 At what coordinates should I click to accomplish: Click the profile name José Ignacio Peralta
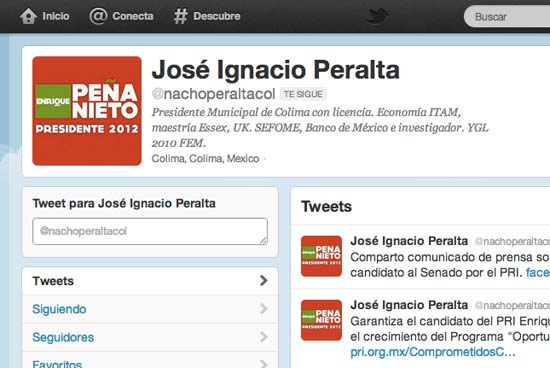(x=276, y=70)
